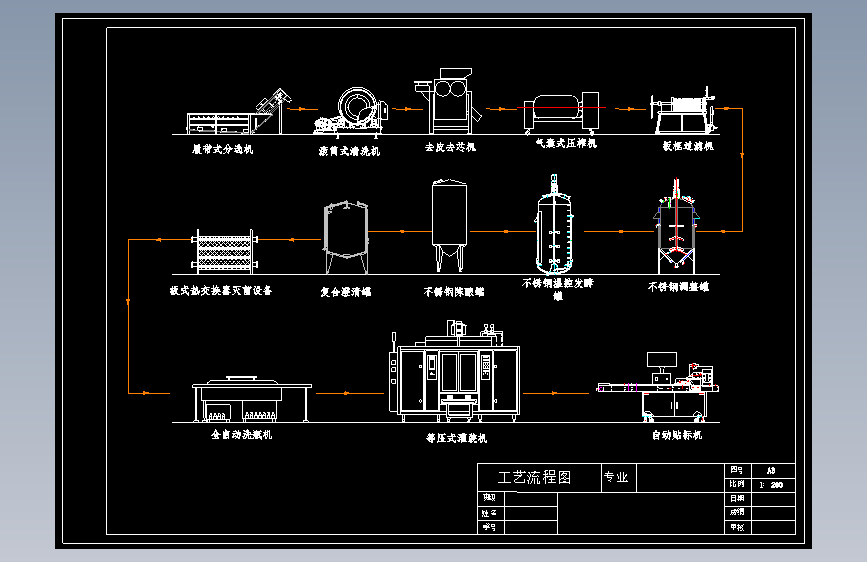The height and width of the screenshot is (562, 867).
Task: Click the '滚筒式清洗机' label
Action: tap(349, 151)
